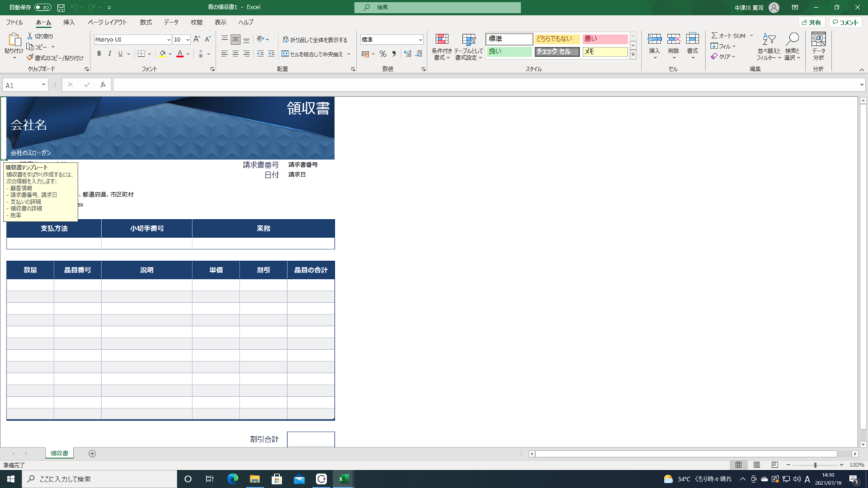Switch to the 挿入 ribbon tab
Screen dimensions: 868x488
click(69, 22)
